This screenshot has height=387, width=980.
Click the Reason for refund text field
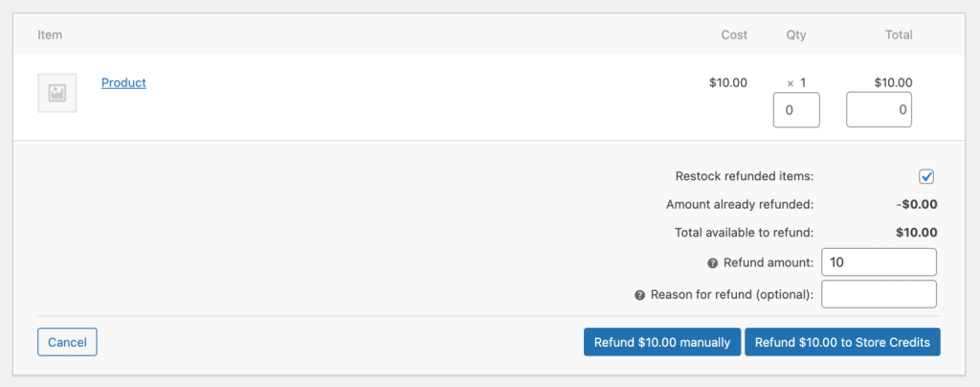click(x=879, y=294)
